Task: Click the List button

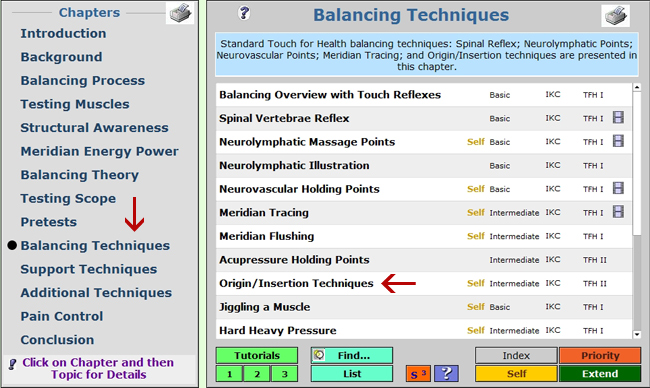Action: click(x=352, y=374)
